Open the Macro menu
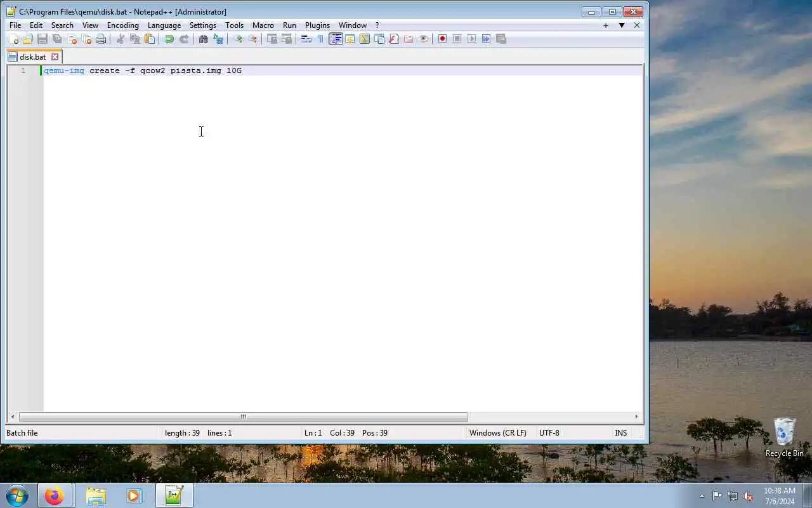 [x=263, y=25]
